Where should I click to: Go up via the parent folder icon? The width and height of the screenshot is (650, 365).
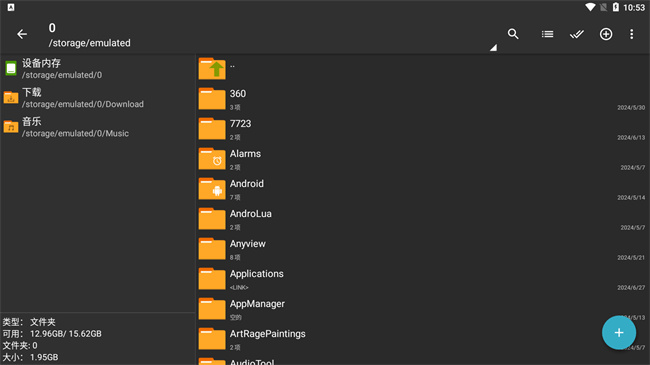point(212,68)
